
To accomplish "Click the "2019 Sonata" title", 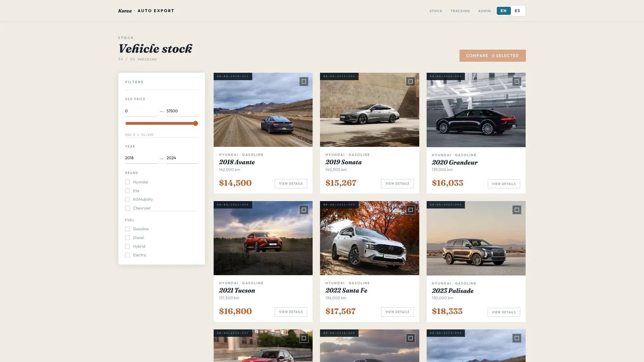I will pos(344,162).
